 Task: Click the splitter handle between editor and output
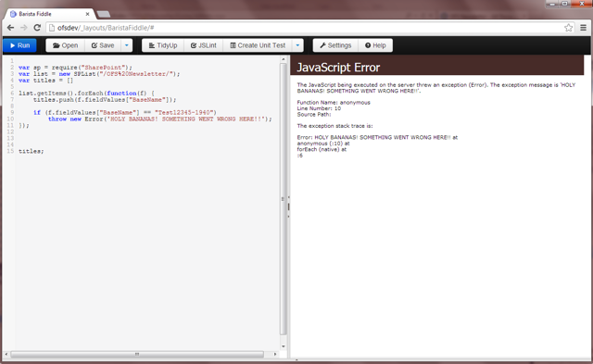pos(288,207)
